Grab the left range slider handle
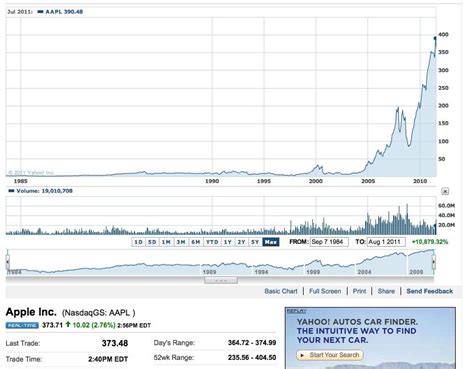 click(x=8, y=262)
